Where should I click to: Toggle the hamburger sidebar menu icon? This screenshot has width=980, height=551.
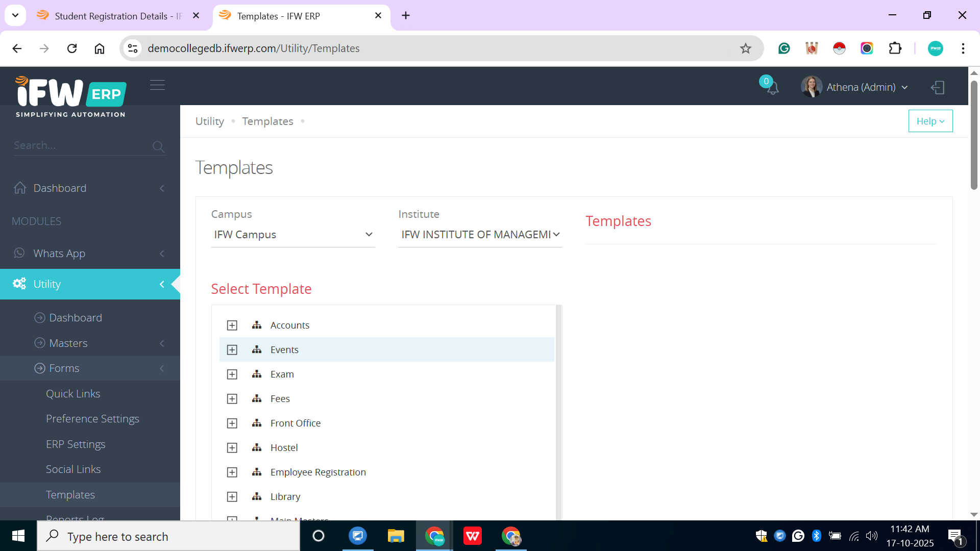point(157,85)
